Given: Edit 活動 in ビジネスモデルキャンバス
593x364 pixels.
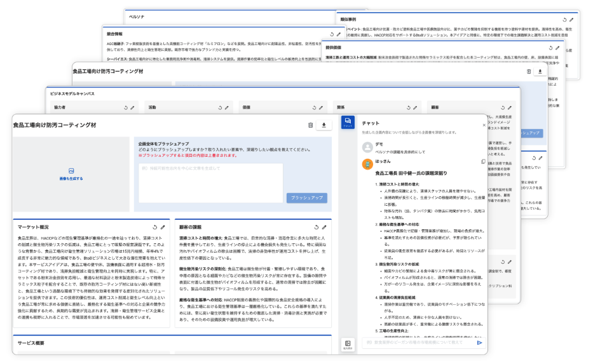Looking at the screenshot, I should coord(226,108).
